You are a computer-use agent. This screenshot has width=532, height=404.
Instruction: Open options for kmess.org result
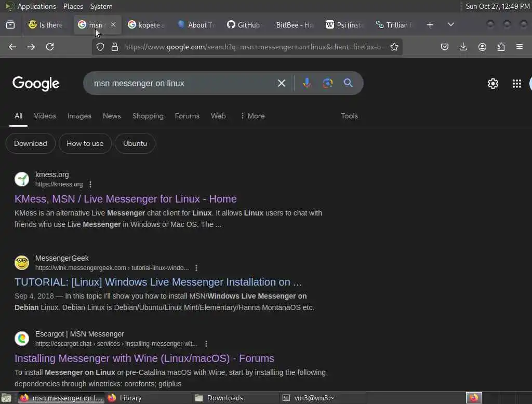click(90, 184)
